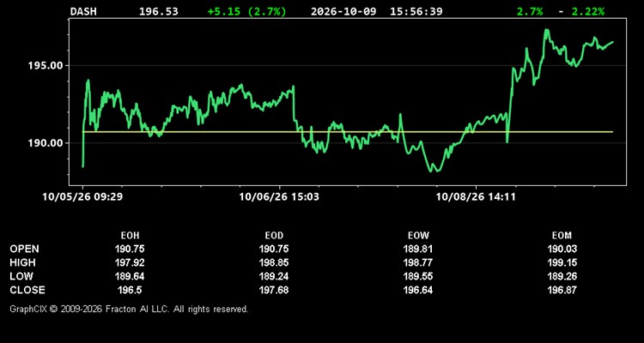Select the EOD high value 198.85

coord(274,262)
